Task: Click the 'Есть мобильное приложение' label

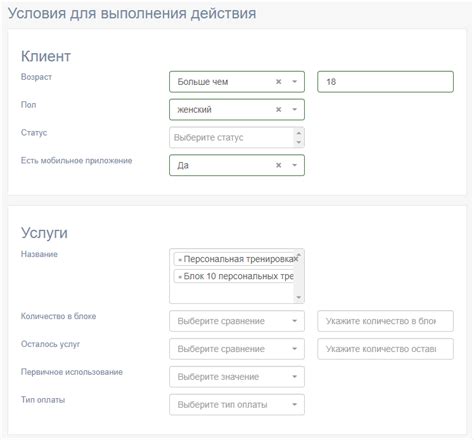Action: 76,161
